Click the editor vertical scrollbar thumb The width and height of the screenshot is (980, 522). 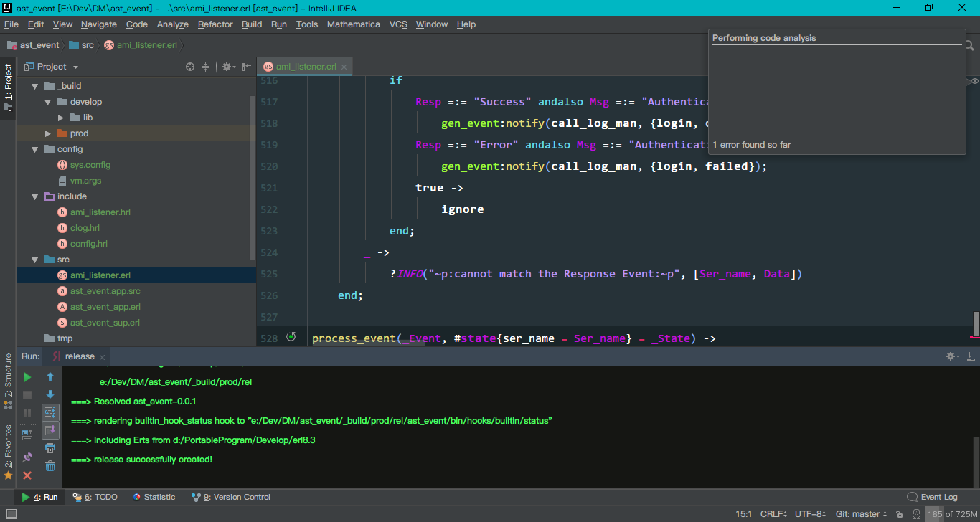976,323
